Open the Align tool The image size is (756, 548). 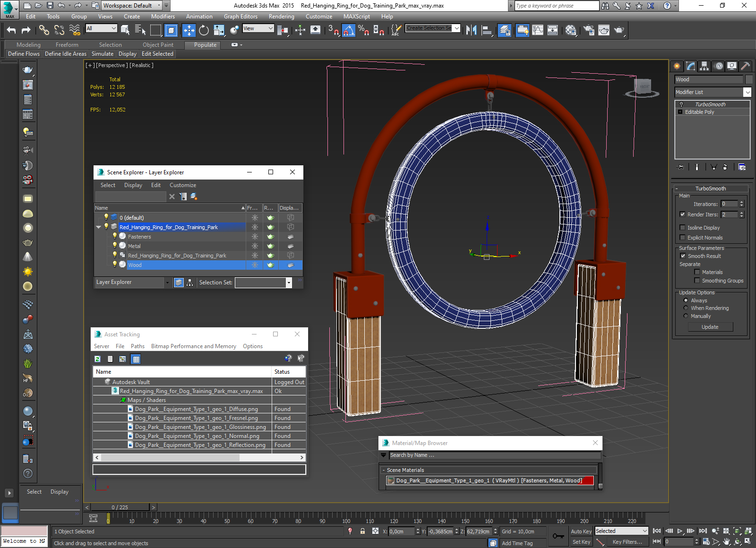[486, 30]
